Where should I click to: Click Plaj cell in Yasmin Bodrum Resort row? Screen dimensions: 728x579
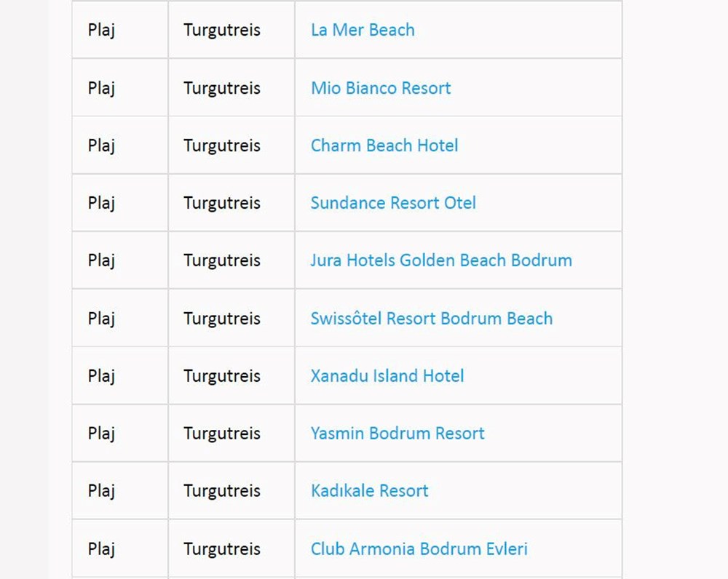pyautogui.click(x=102, y=434)
